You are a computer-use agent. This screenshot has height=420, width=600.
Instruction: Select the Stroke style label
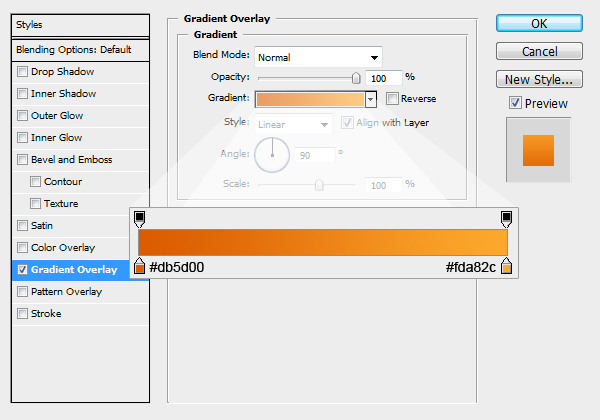click(46, 314)
